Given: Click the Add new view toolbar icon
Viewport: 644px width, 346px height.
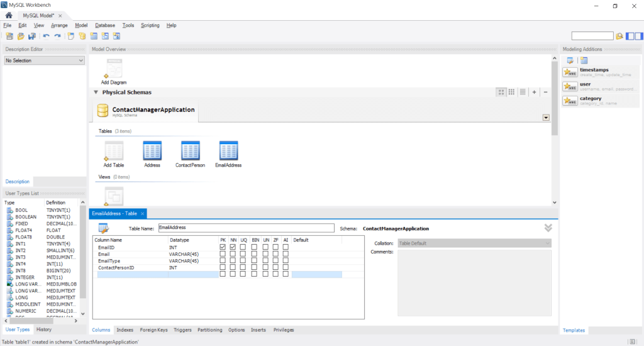Looking at the screenshot, I should (106, 36).
